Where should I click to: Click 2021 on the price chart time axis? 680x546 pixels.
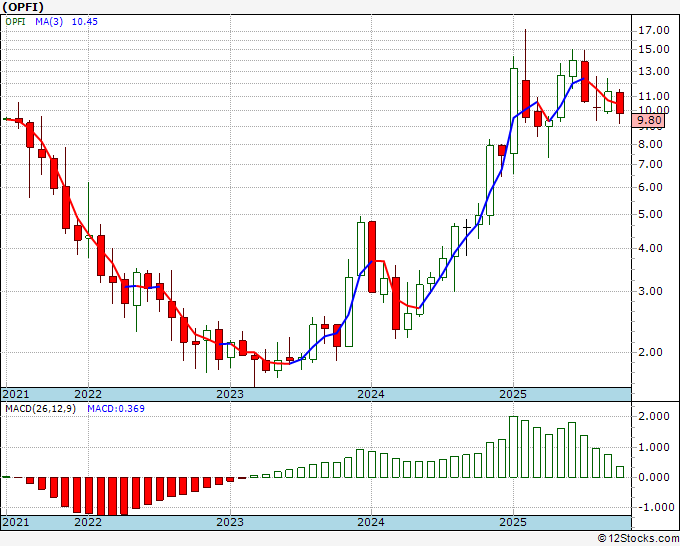[16, 394]
